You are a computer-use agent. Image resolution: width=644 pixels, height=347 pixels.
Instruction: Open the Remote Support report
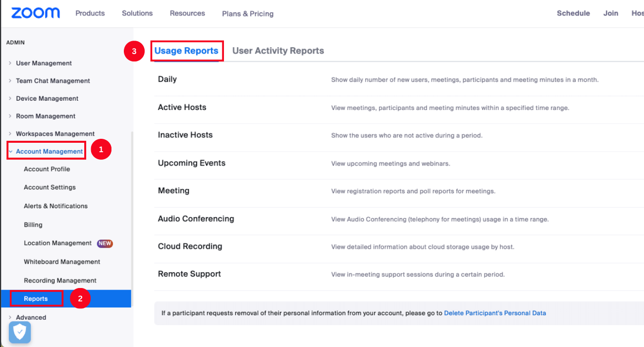click(x=189, y=274)
